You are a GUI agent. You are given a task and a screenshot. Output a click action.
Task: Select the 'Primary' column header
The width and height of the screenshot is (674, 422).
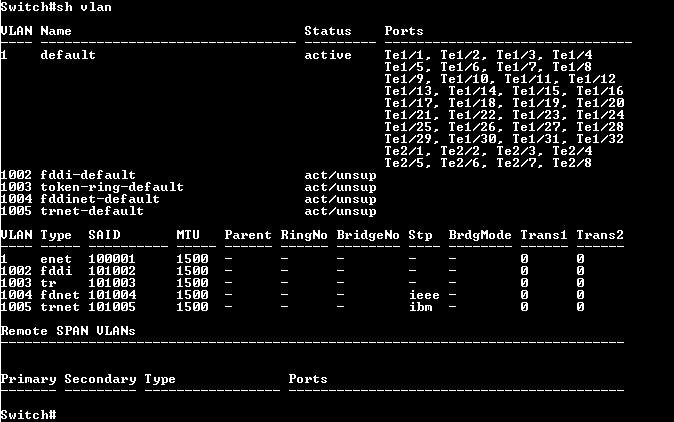click(x=28, y=379)
